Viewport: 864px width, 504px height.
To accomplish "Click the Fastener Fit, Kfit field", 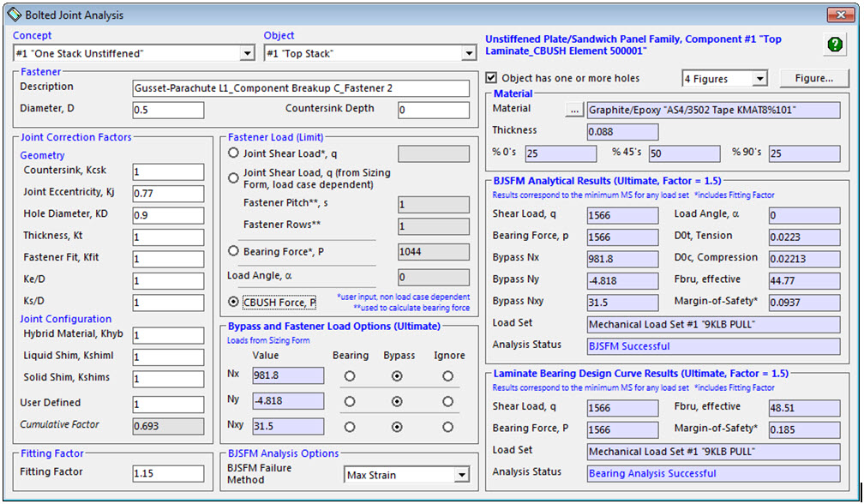I will (168, 259).
